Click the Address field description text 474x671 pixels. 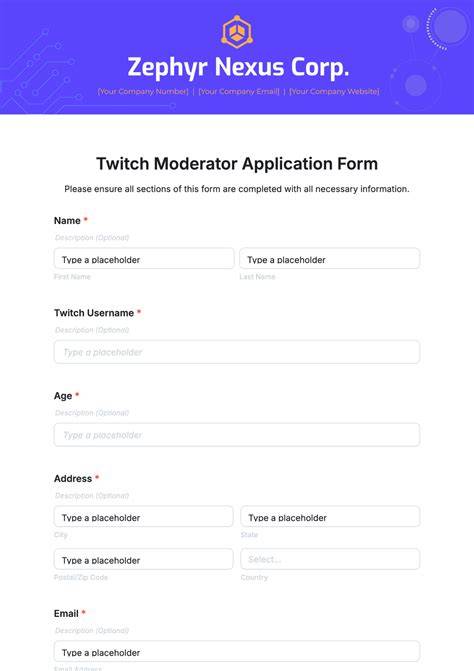[x=92, y=496]
